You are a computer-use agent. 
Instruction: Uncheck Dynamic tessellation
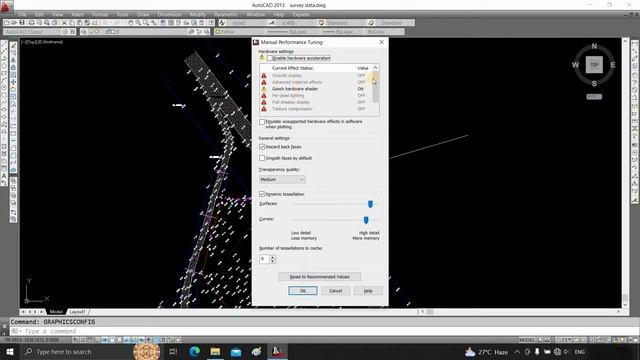click(262, 194)
